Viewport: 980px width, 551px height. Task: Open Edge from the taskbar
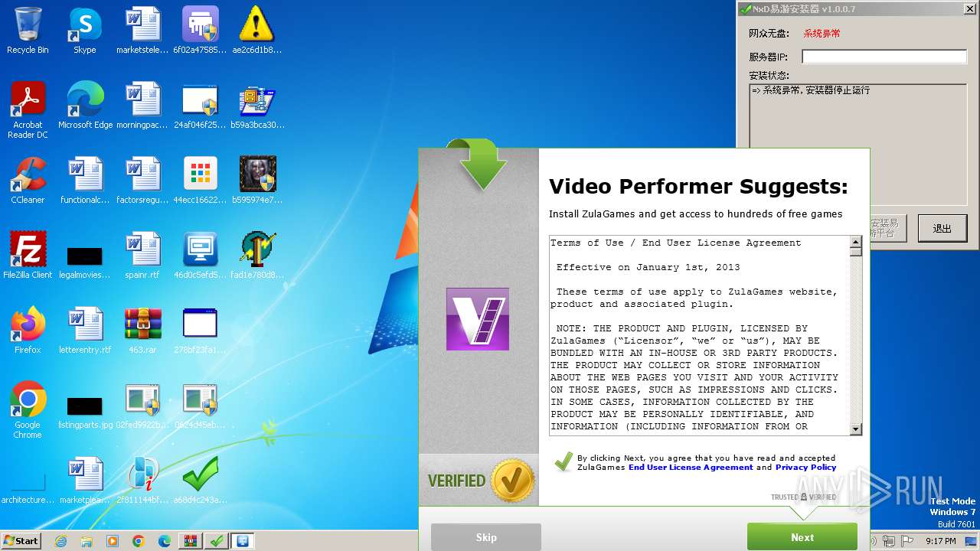point(165,541)
